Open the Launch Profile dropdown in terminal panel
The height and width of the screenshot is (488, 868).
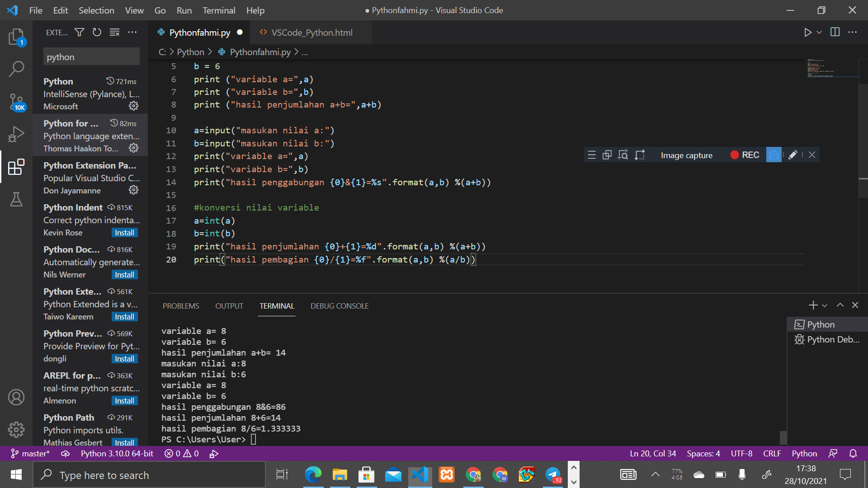click(x=825, y=305)
